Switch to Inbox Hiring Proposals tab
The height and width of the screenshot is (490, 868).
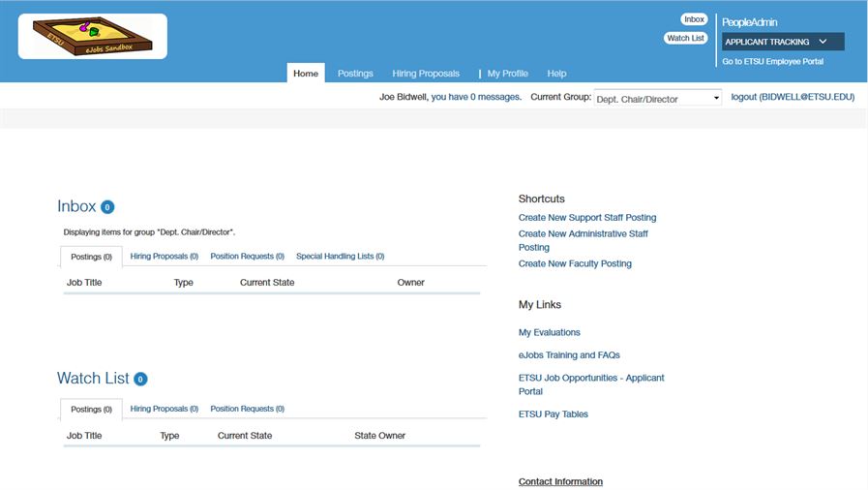[165, 257]
